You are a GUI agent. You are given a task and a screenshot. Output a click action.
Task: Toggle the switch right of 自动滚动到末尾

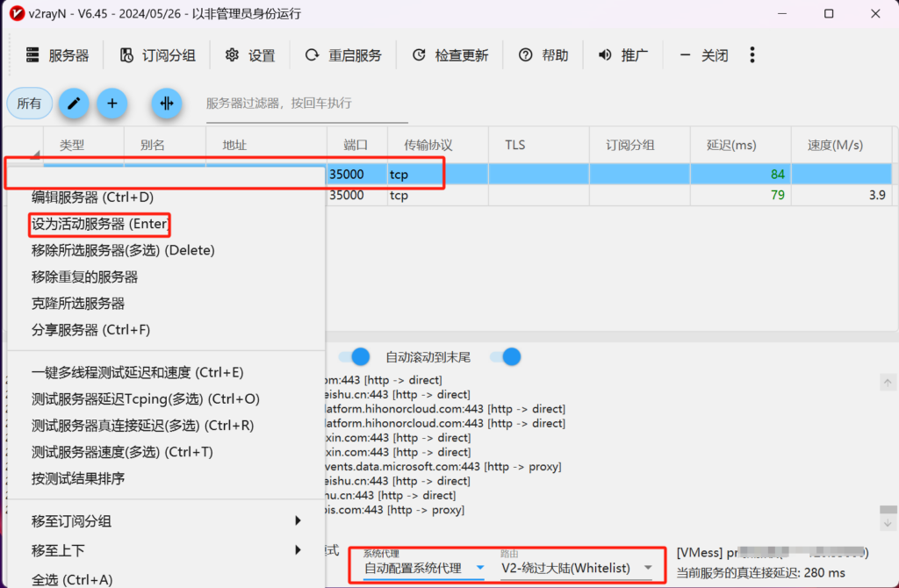(506, 356)
